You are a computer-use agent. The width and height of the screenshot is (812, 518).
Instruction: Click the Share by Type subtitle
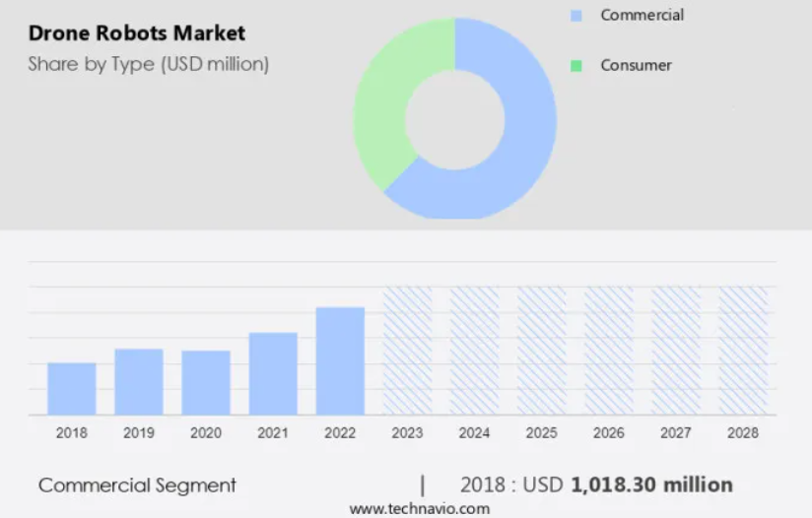point(149,64)
